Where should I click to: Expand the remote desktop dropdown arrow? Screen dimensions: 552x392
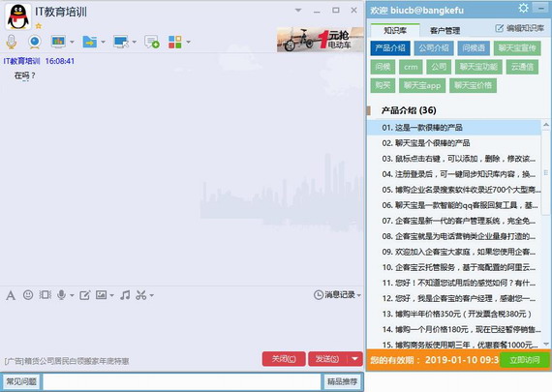[135, 42]
